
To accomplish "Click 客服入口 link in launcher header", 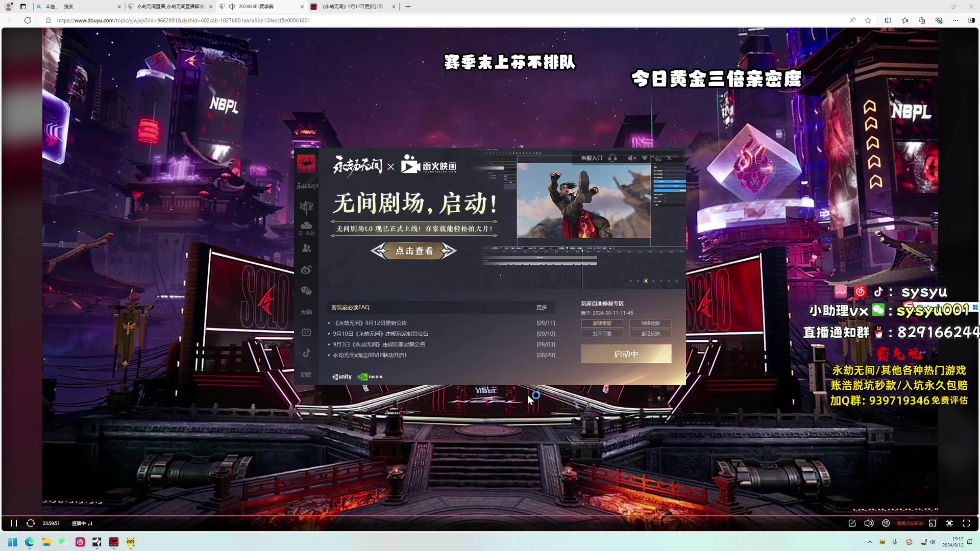I will pos(592,158).
